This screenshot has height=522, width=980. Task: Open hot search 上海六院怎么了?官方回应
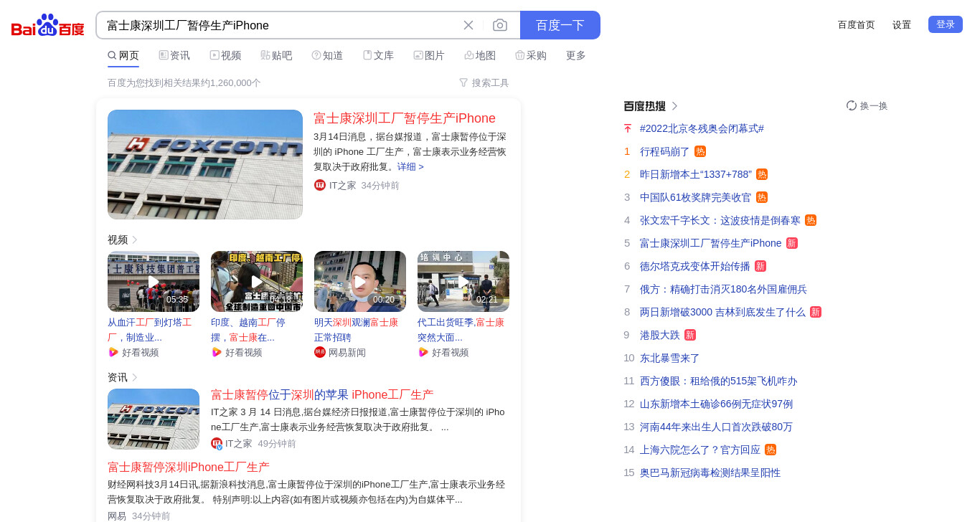tap(700, 450)
